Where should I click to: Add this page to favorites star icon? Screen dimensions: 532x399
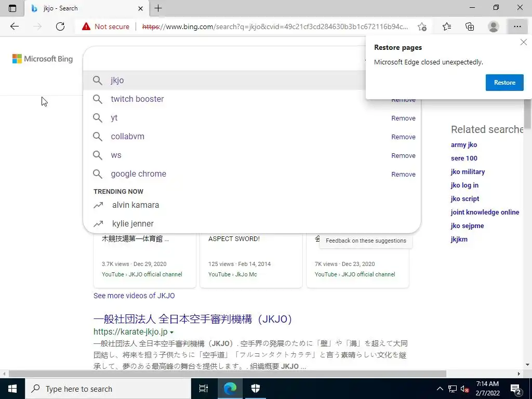(422, 26)
